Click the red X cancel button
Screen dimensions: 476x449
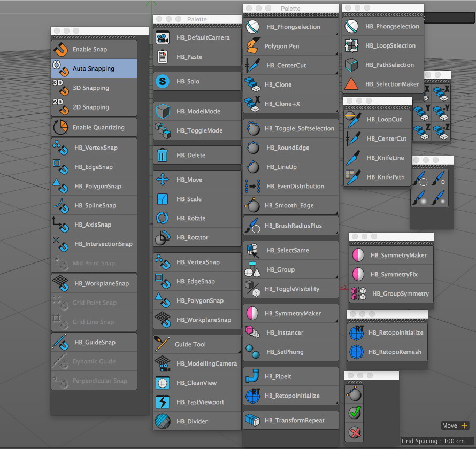(354, 432)
